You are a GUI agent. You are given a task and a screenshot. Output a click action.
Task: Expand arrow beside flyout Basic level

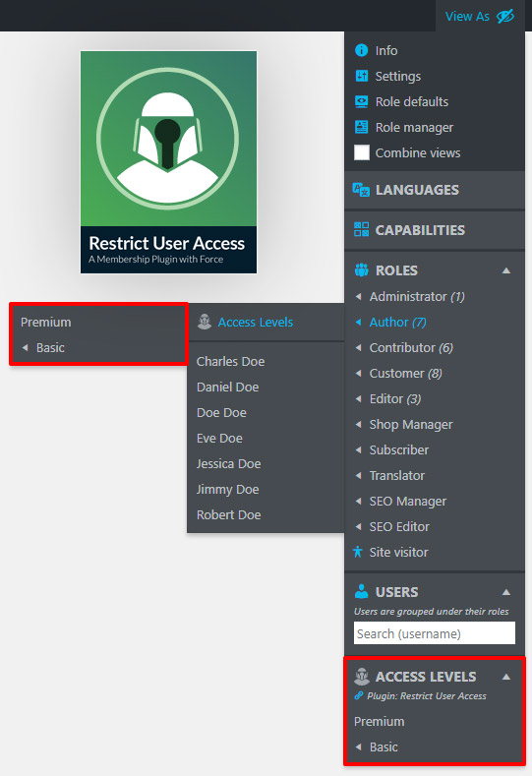25,347
